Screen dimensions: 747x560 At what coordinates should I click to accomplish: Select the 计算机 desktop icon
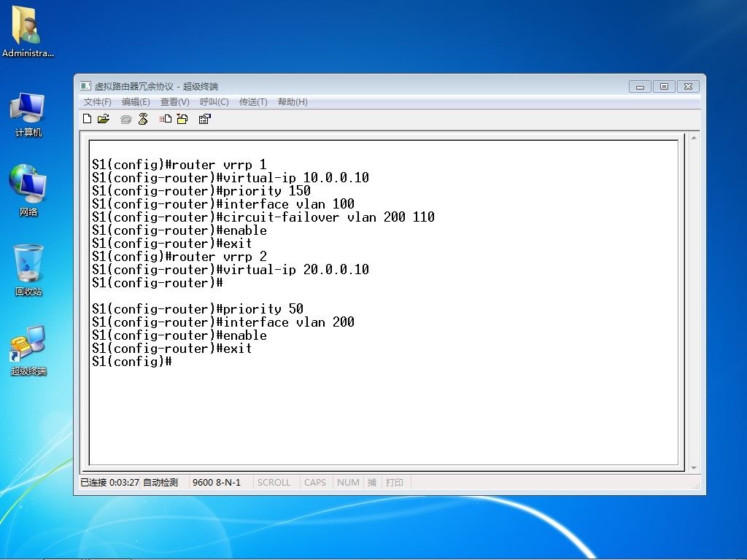click(28, 114)
